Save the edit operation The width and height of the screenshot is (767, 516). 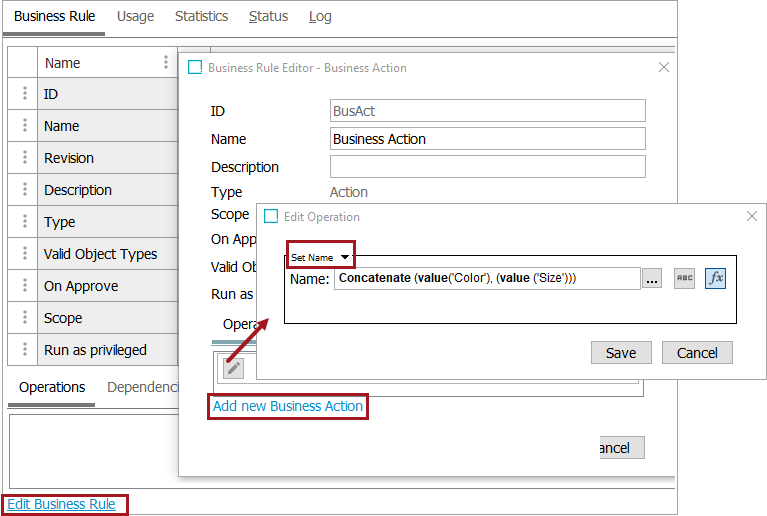tap(621, 353)
